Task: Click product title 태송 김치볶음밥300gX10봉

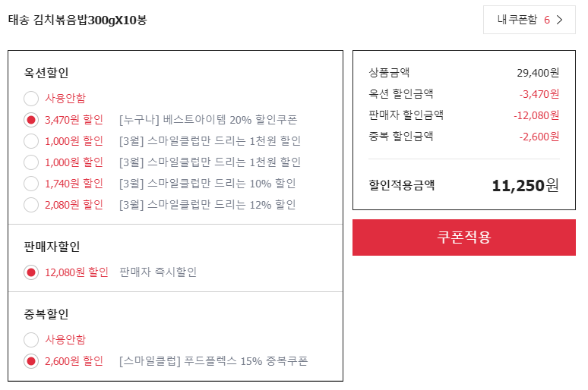Action: tap(77, 20)
